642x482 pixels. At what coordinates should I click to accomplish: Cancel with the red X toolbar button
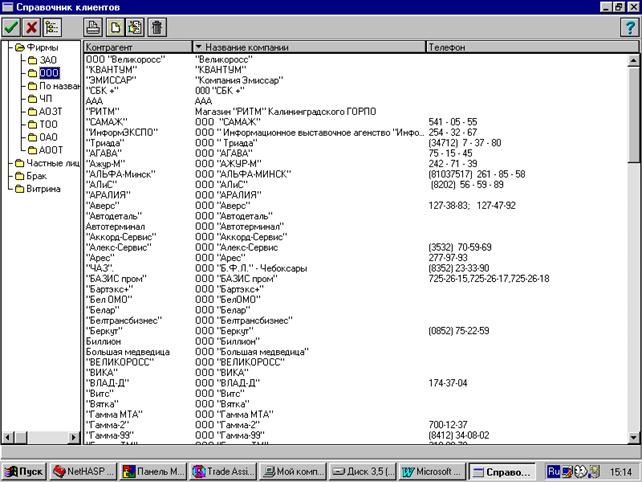pyautogui.click(x=31, y=27)
